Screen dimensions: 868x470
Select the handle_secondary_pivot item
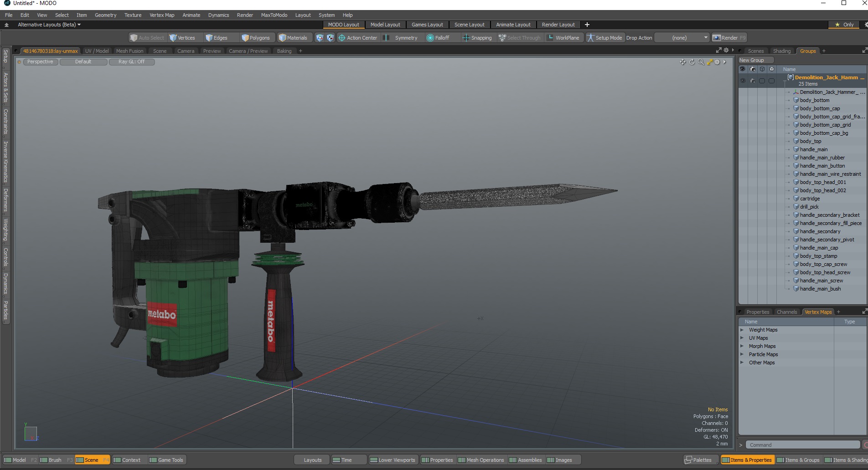[827, 240]
